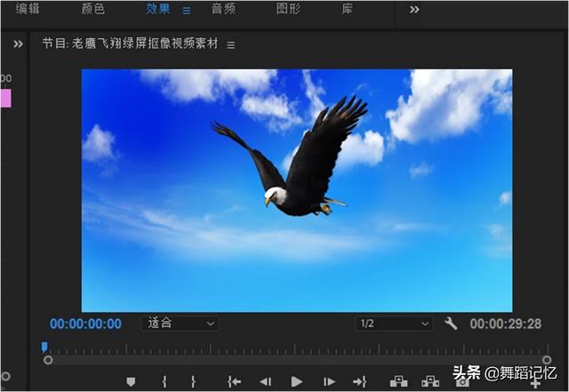Click the Mark Out bracket icon
569x392 pixels.
(x=193, y=381)
